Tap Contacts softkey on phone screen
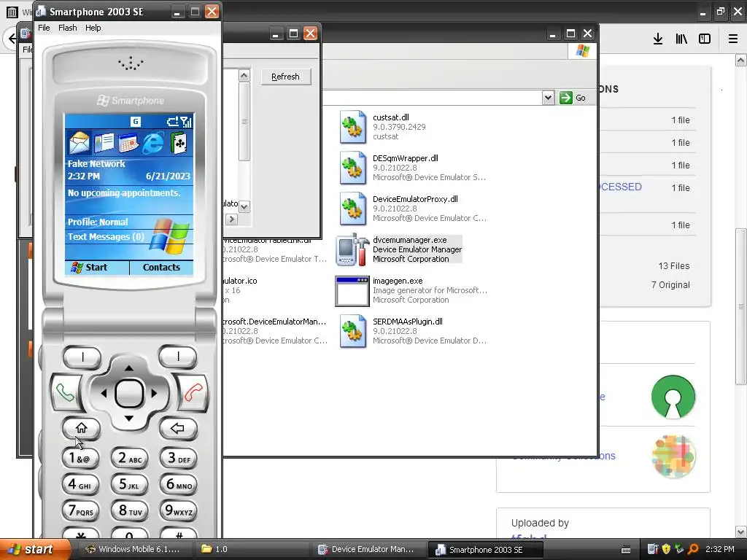This screenshot has height=560, width=747. pos(161,267)
